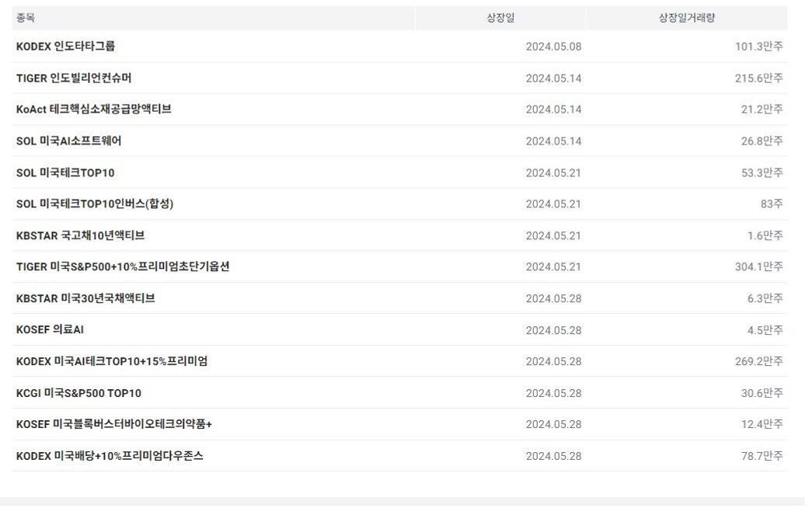Click volume 83주
This screenshot has width=812, height=508.
[772, 204]
